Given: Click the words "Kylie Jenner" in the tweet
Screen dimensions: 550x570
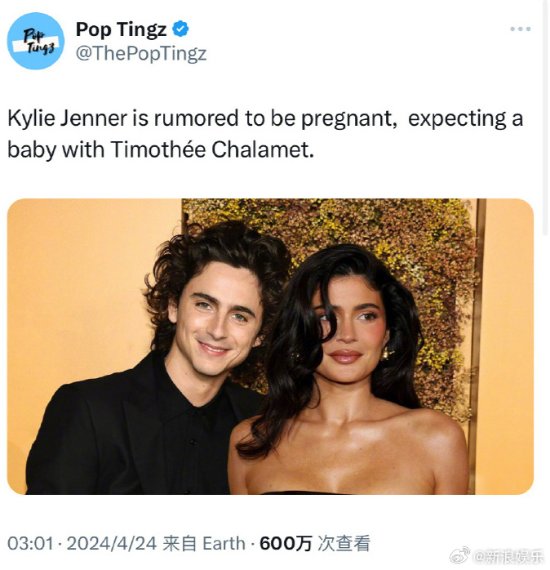Looking at the screenshot, I should click(x=68, y=119).
